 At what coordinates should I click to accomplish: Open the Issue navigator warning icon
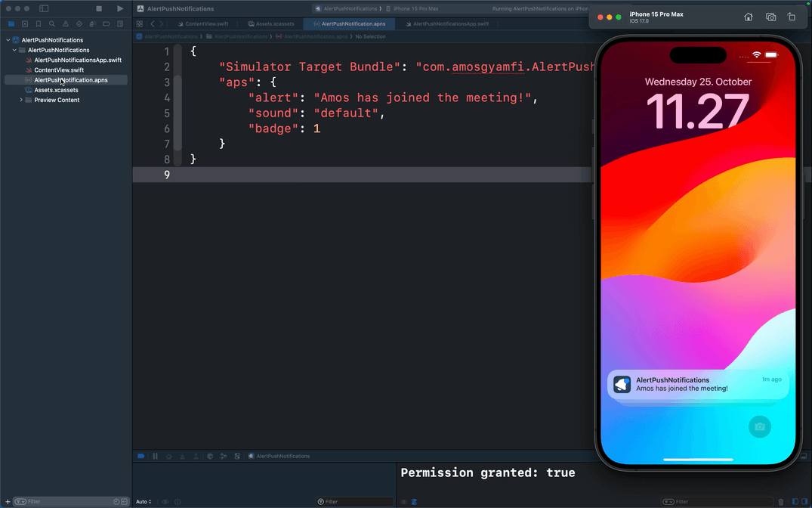pos(65,24)
